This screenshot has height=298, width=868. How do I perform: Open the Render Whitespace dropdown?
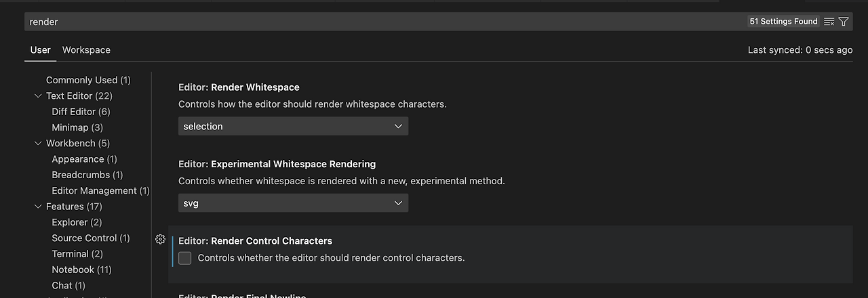coord(293,126)
